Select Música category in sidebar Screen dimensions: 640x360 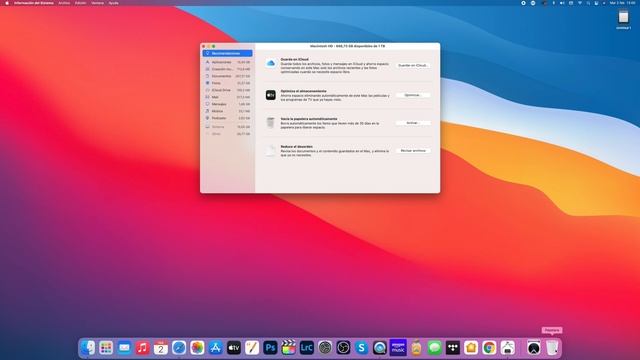click(227, 111)
